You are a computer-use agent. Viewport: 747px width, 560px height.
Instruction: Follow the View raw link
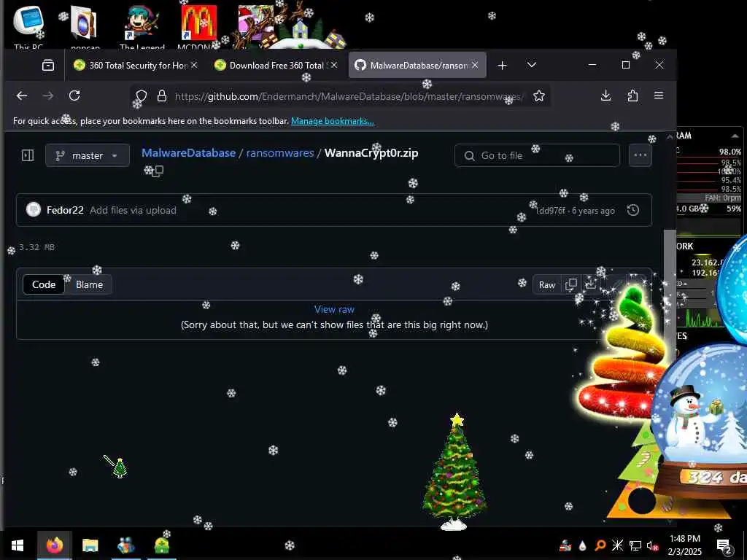(334, 309)
